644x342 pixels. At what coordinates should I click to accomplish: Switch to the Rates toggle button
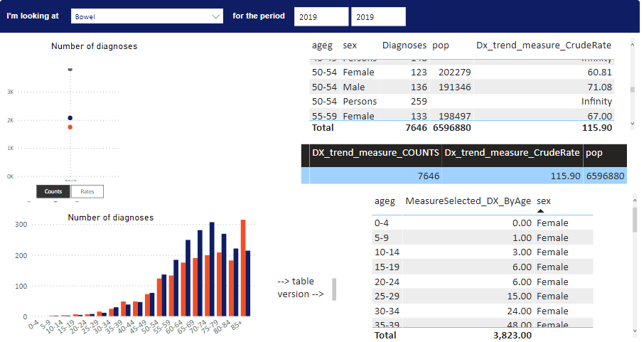click(87, 191)
